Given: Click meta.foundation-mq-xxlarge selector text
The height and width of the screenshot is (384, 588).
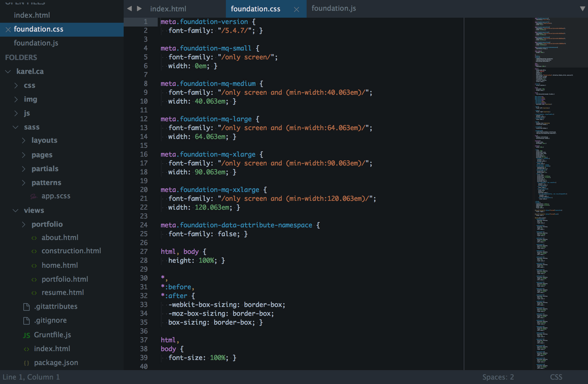Looking at the screenshot, I should point(210,190).
